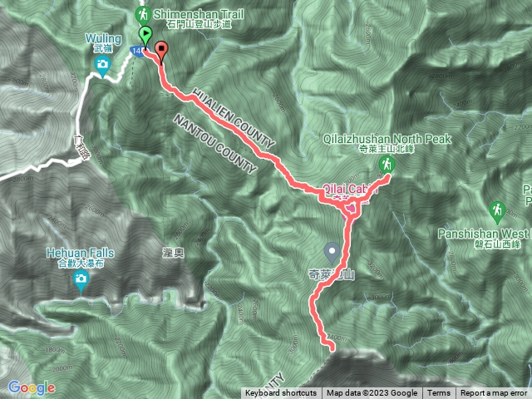Image resolution: width=532 pixels, height=399 pixels.
Task: Open the Hehuan Falls camera marker
Action: pos(81,281)
